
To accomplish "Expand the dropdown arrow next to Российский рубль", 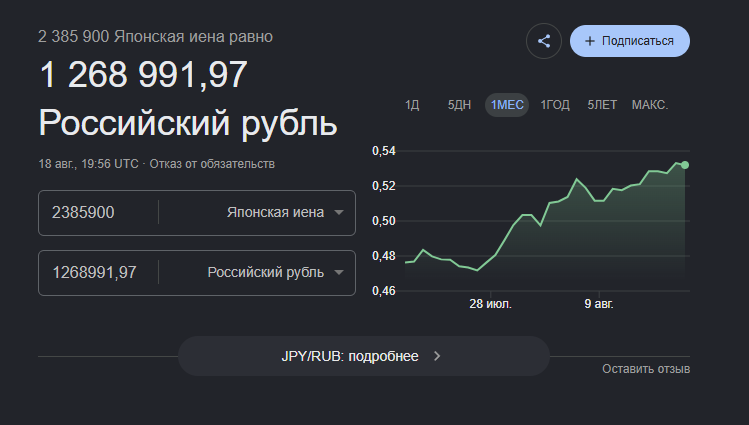I will coord(339,273).
